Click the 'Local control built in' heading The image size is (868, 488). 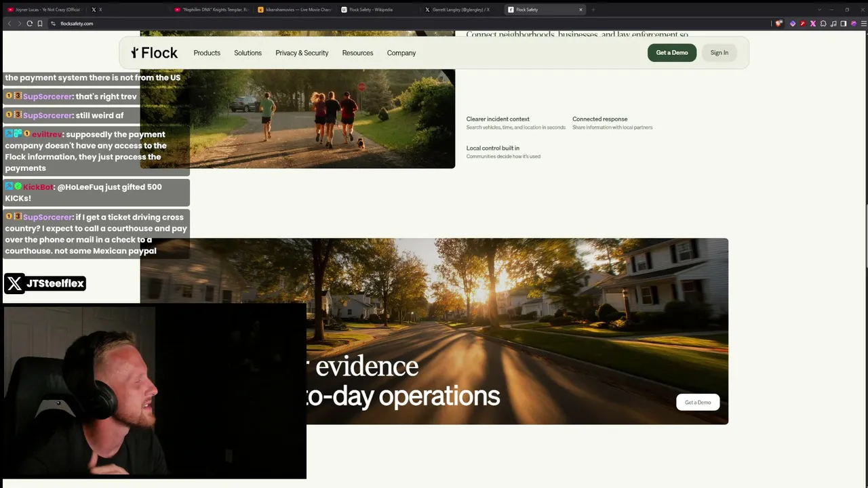493,148
